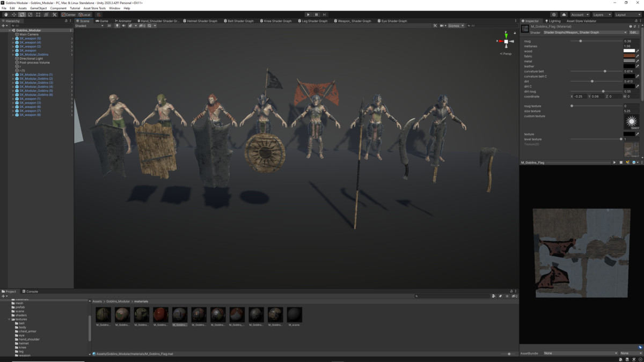Open the cloud services icon
644x362 pixels.
click(564, 14)
